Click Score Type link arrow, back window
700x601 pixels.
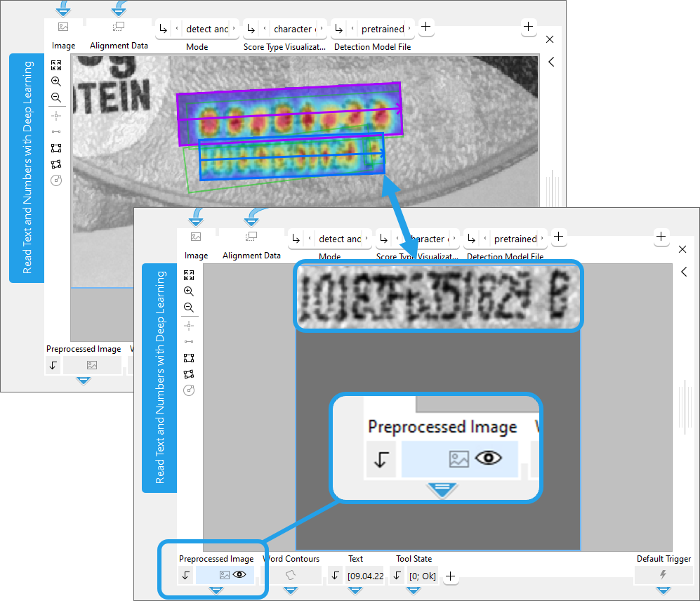251,29
